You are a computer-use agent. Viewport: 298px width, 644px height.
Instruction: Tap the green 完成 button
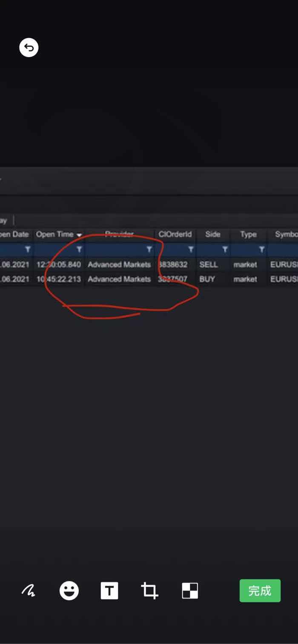[260, 590]
